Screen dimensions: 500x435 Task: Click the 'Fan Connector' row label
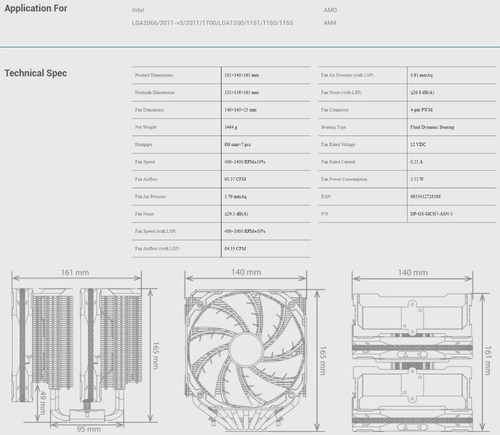pos(334,110)
